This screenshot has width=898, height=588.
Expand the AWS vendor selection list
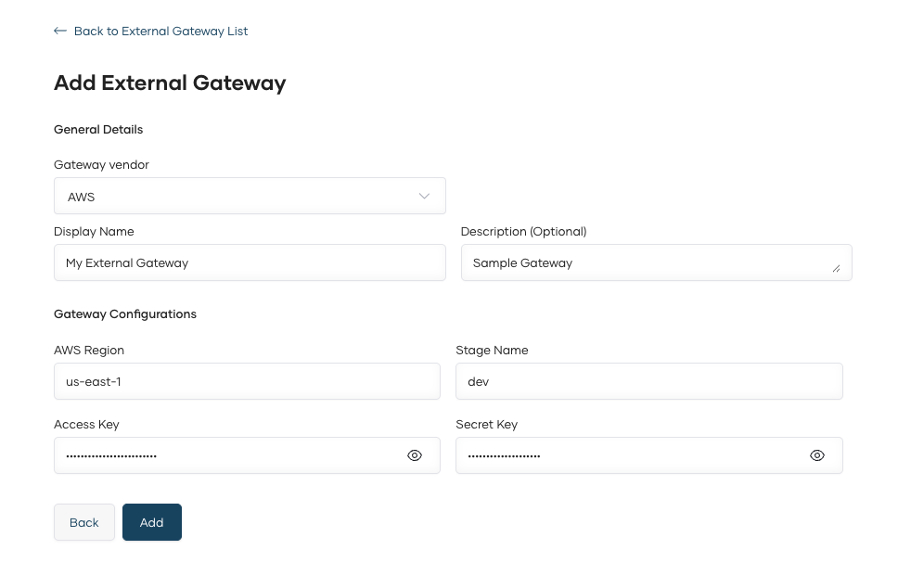[250, 196]
